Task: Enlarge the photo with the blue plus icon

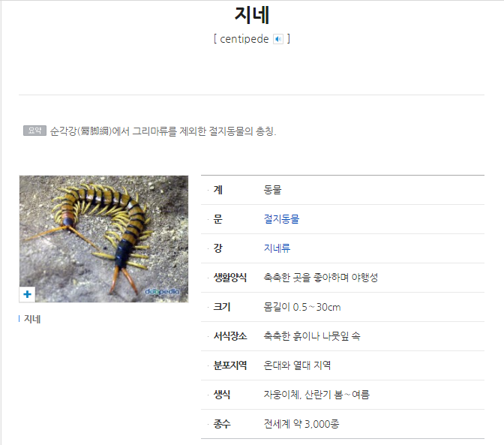Action: pyautogui.click(x=27, y=294)
